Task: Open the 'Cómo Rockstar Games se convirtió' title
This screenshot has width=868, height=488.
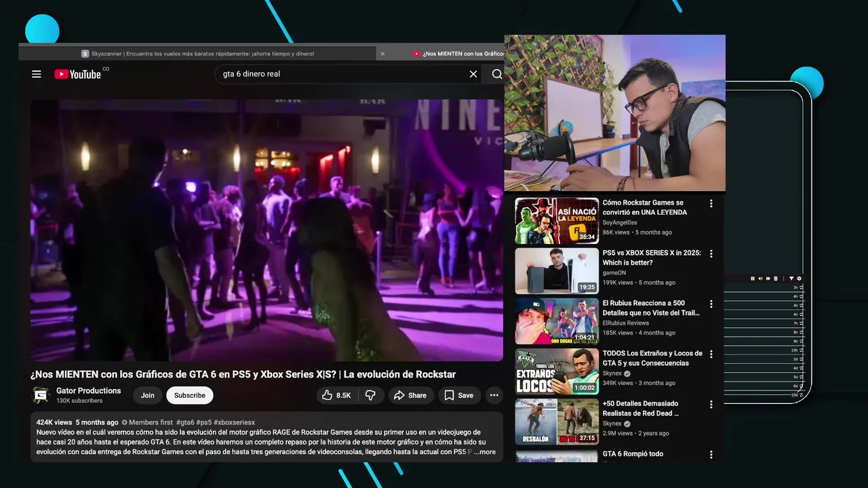Action: click(x=645, y=207)
